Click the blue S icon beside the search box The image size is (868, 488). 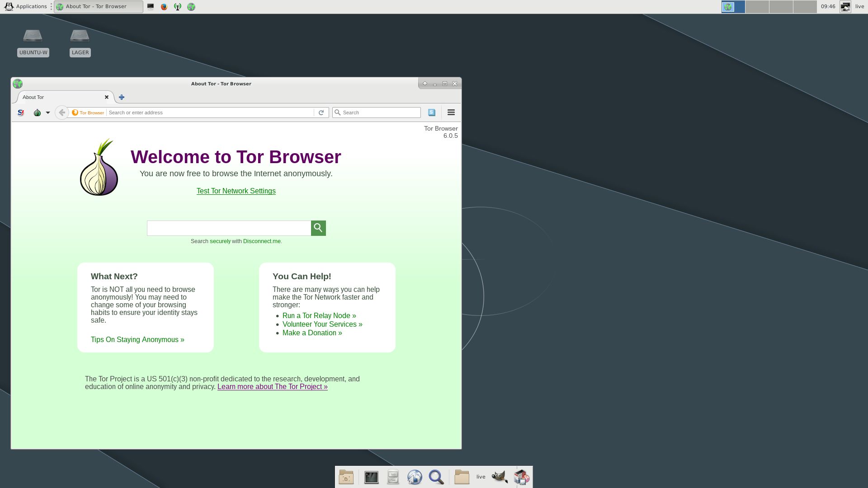[432, 113]
